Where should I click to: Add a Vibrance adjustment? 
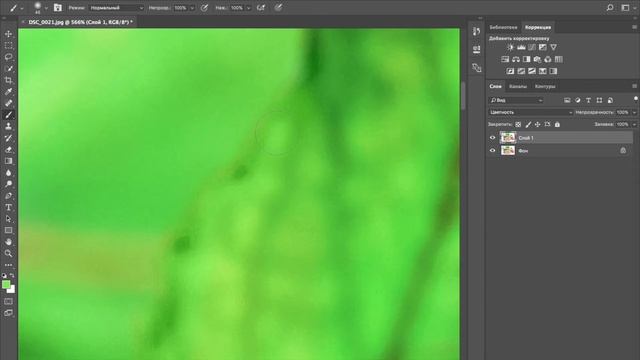tap(553, 47)
